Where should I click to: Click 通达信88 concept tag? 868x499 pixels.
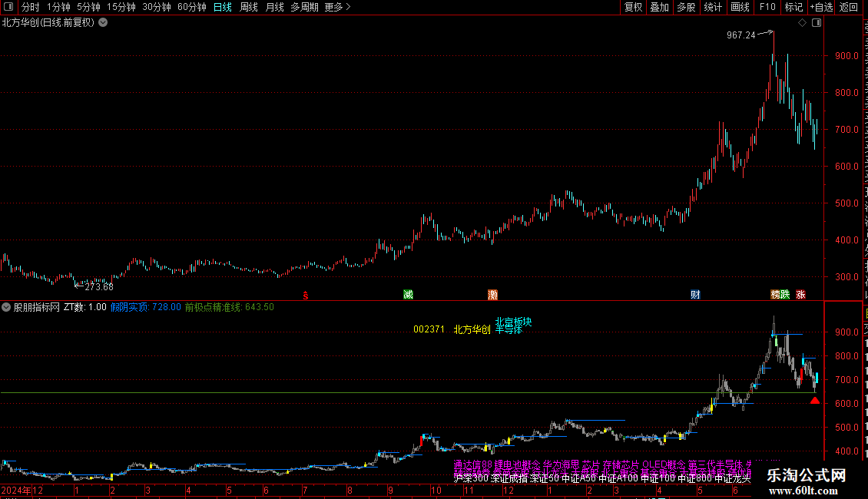(x=472, y=464)
